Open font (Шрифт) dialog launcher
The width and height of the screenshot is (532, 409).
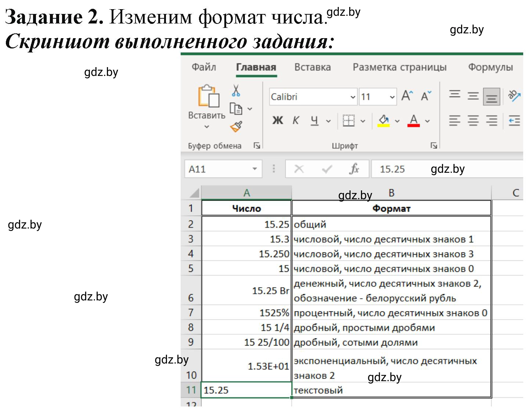click(434, 146)
